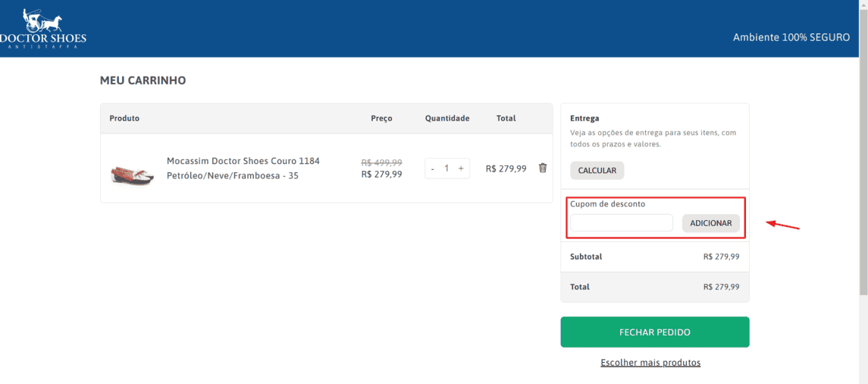Focus the Cupom de desconto input
Viewport: 868px width, 384px height.
coord(622,223)
